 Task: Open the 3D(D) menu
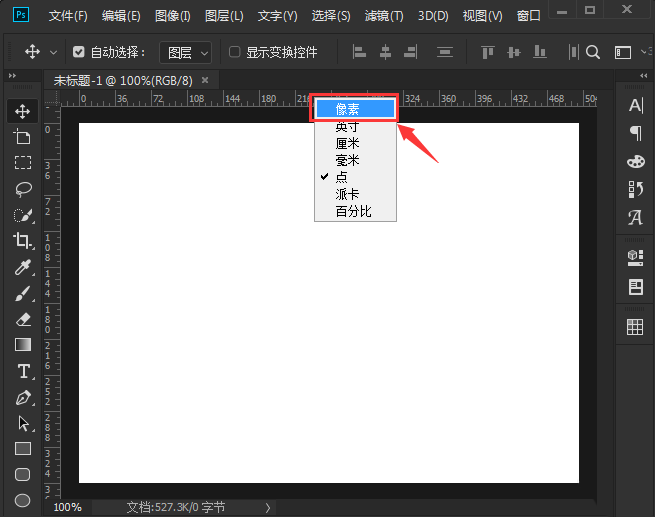coord(434,16)
